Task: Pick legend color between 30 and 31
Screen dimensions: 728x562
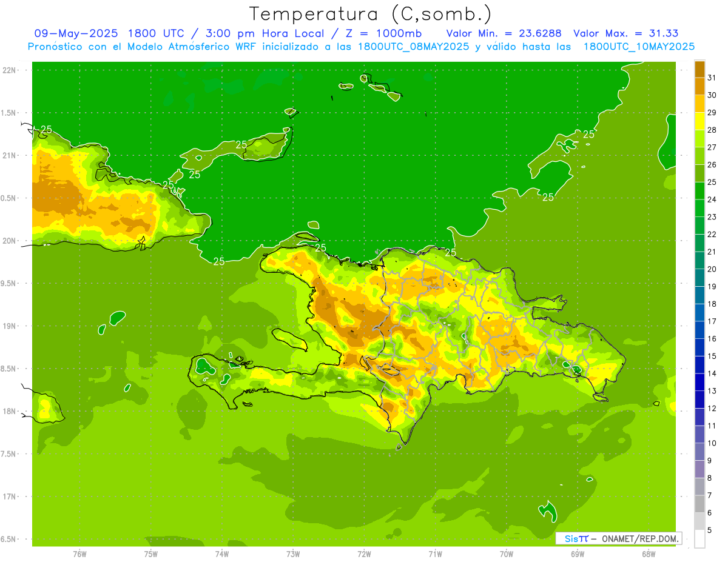Action: click(699, 87)
